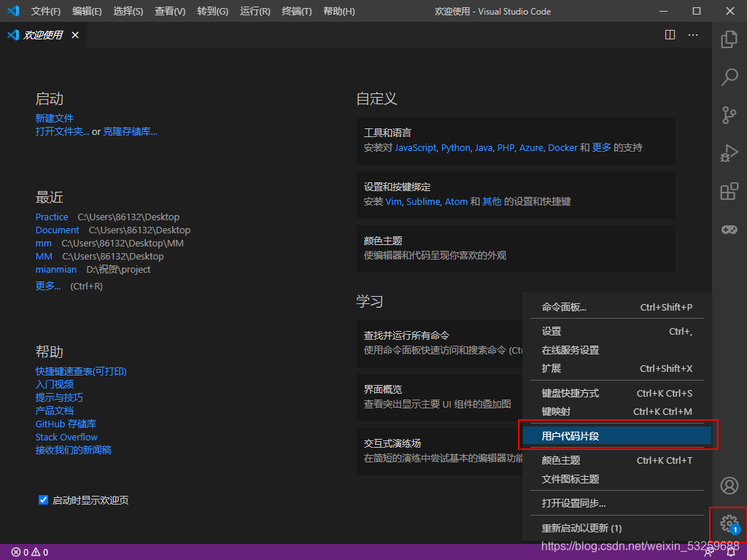Image resolution: width=747 pixels, height=560 pixels.
Task: Open the editor More Actions menu
Action: tap(693, 35)
